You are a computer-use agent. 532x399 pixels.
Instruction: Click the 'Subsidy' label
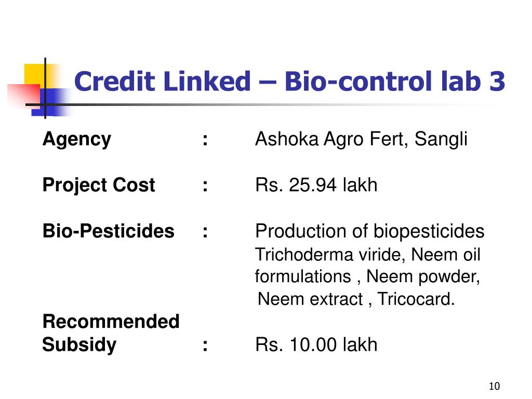point(79,345)
